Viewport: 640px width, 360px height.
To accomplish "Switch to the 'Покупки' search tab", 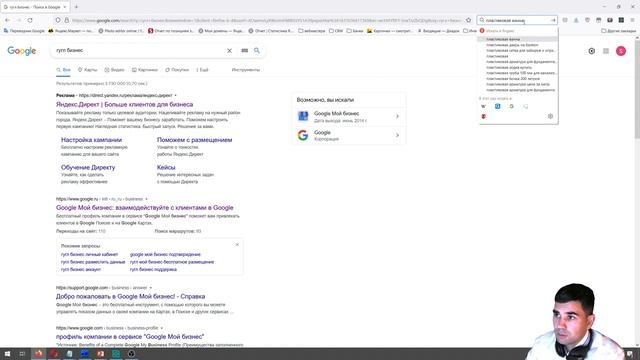I will 177,70.
